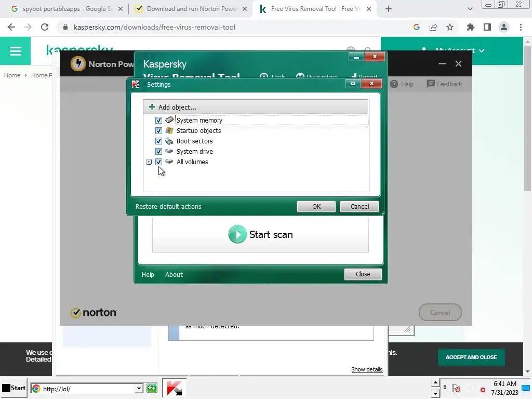Viewport: 532px width, 399px height.
Task: Expand the All volumes tree node
Action: pyautogui.click(x=149, y=162)
